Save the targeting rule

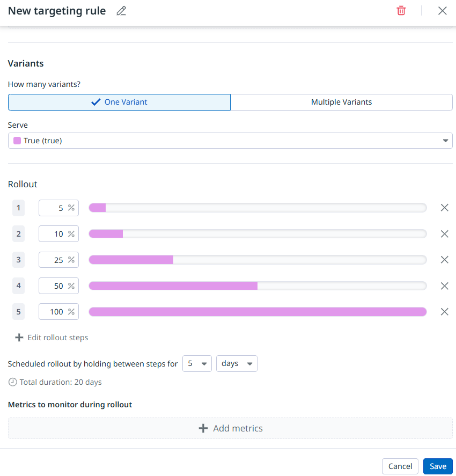438,466
